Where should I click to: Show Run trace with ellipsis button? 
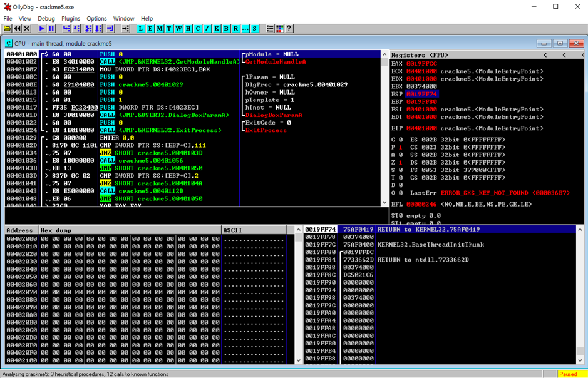[x=245, y=28]
